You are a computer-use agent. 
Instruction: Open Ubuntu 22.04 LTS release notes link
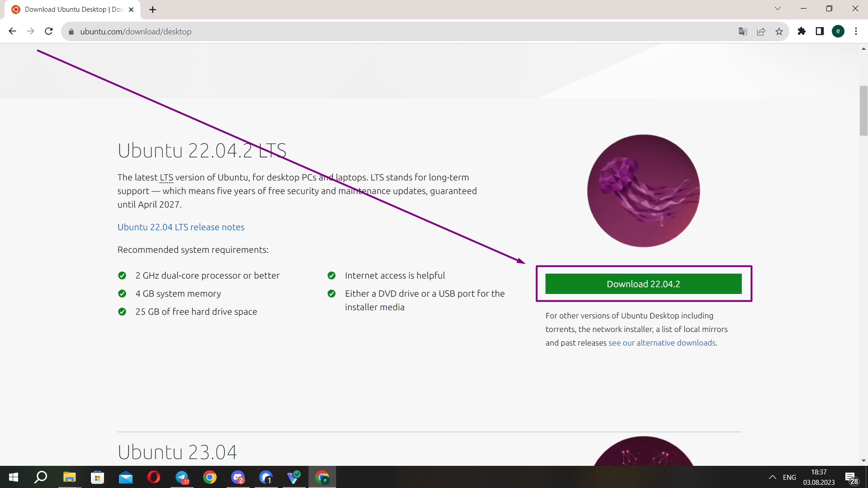181,227
